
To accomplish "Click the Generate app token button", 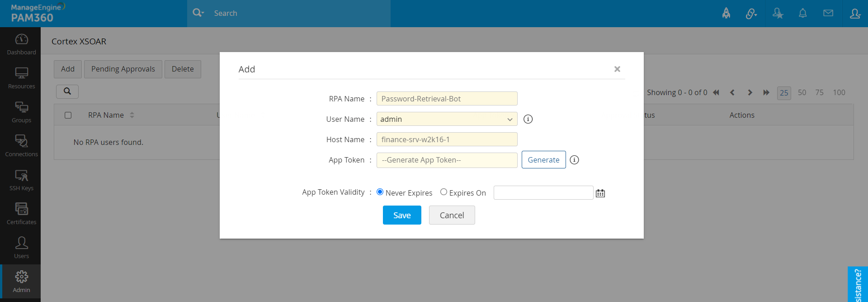I will (x=543, y=160).
